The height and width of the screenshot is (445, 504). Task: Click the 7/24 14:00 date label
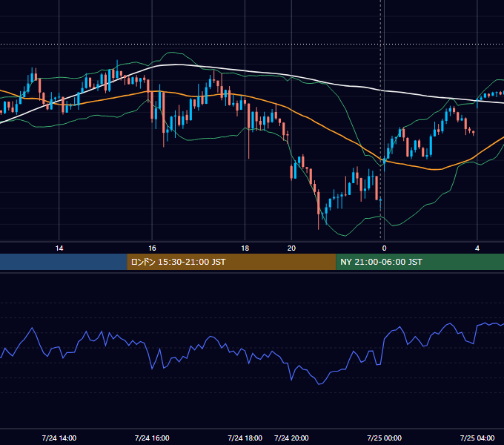tap(59, 438)
